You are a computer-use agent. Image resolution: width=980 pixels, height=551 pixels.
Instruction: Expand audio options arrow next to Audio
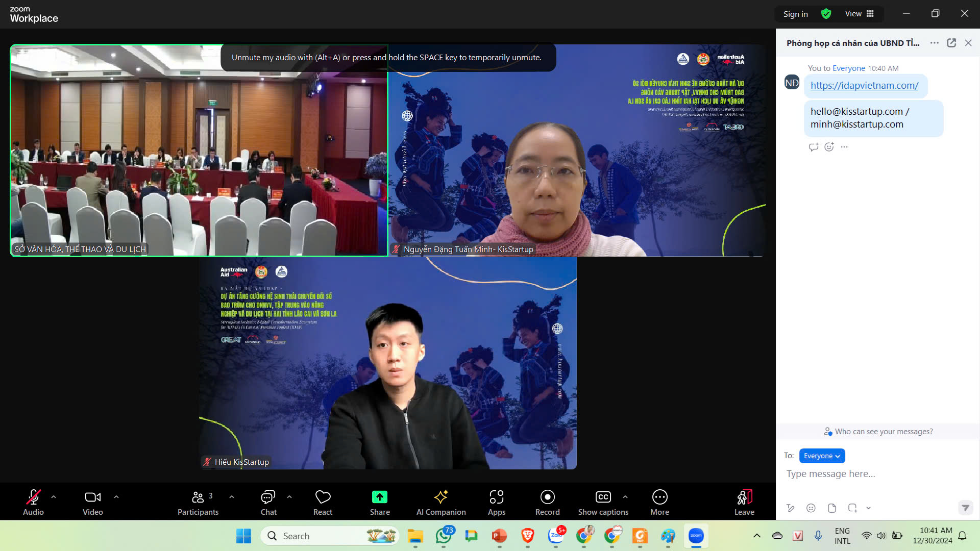coord(54,496)
